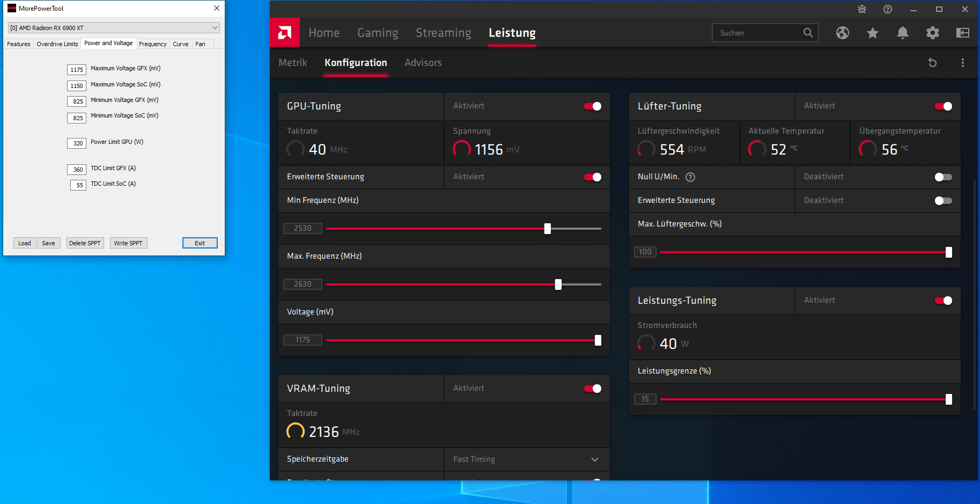This screenshot has height=504, width=980.
Task: Switch to the Frequency tab in MorePowerTool
Action: pos(153,44)
